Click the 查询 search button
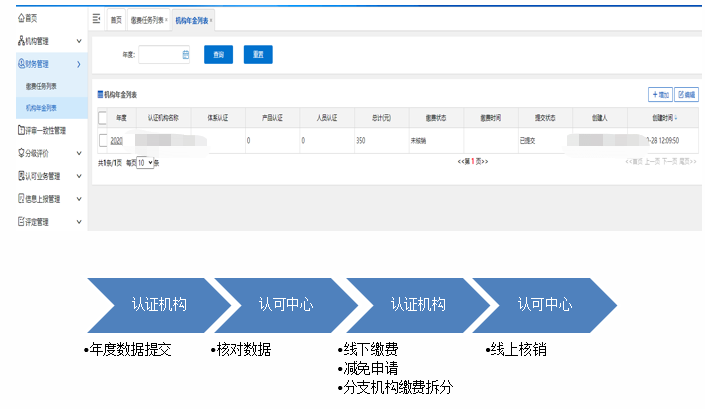This screenshot has width=705, height=409. tap(219, 54)
